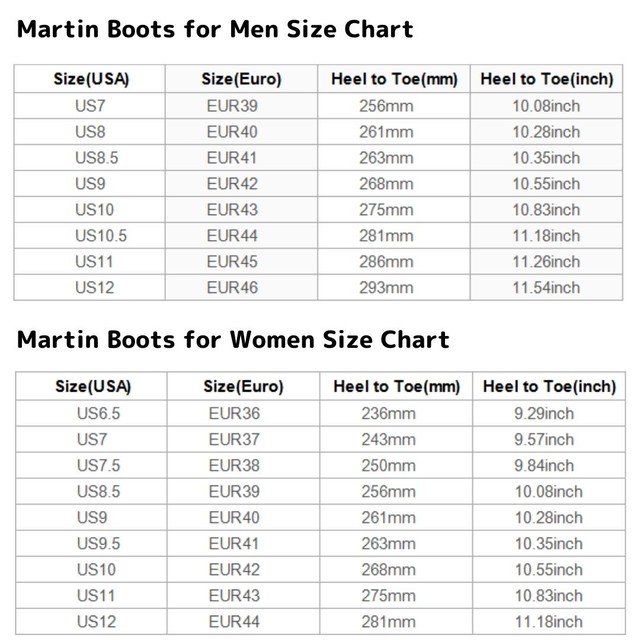Image resolution: width=640 pixels, height=640 pixels.
Task: Select the 293mm heel to toe cell
Action: [394, 287]
